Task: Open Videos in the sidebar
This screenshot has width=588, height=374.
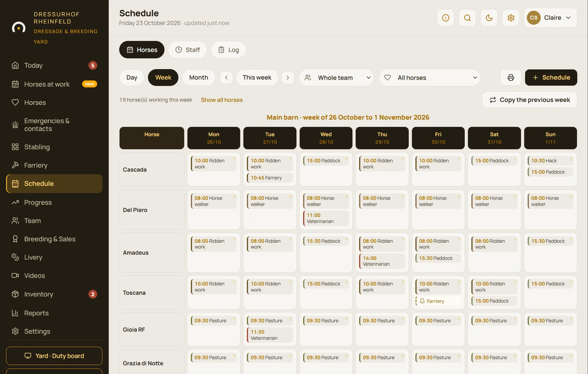Action: tap(54, 275)
